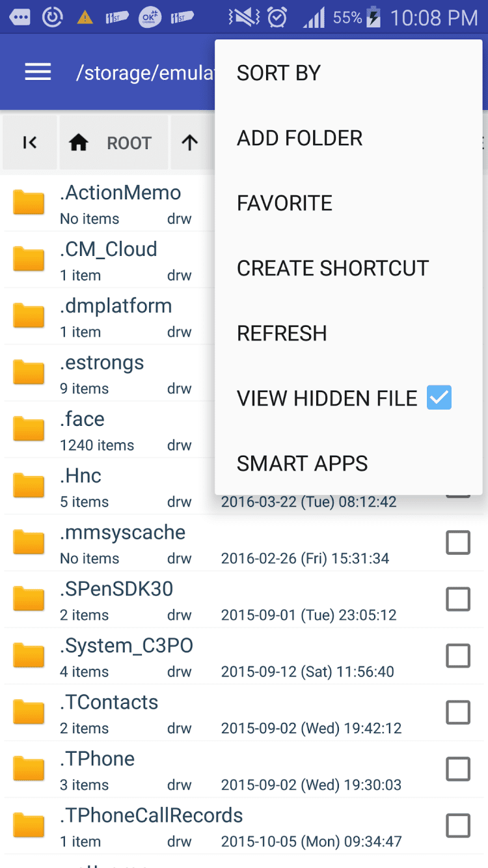Open the .TPhoneCallRecords folder icon
This screenshot has height=868, width=488.
click(29, 826)
